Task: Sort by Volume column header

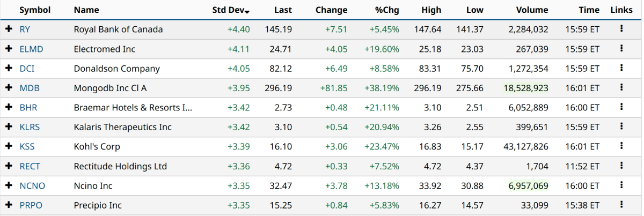Action: (x=532, y=10)
